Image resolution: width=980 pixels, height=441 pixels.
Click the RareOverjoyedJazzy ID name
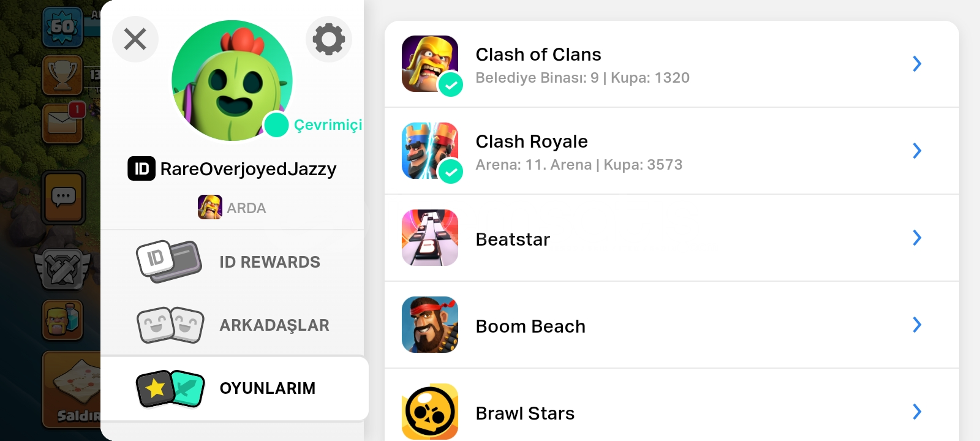(x=248, y=169)
